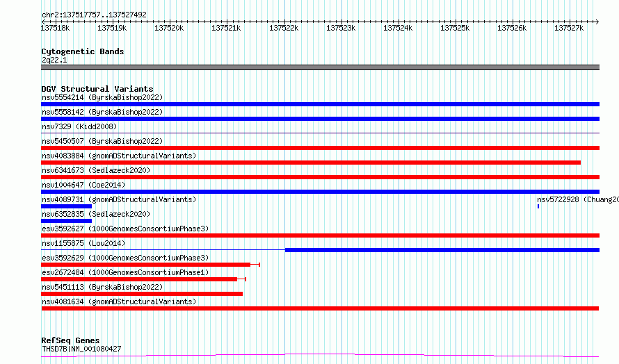This screenshot has height=364, width=619.
Task: Open nsv4089731 (gnomADStructuralVariants) label
Action: (119, 199)
